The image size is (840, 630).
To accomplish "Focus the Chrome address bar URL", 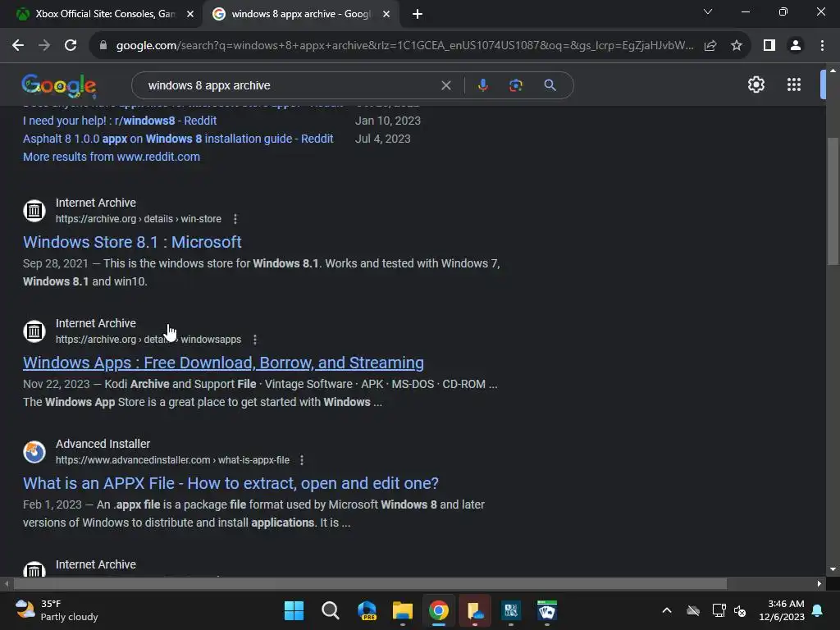I will tap(404, 46).
